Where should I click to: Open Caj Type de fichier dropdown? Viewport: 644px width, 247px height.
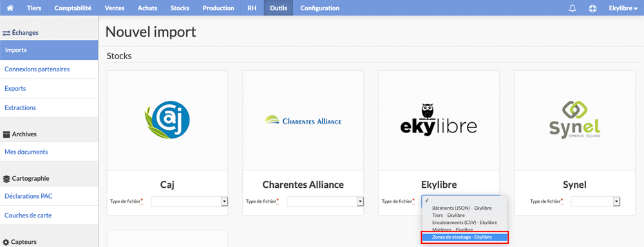189,201
